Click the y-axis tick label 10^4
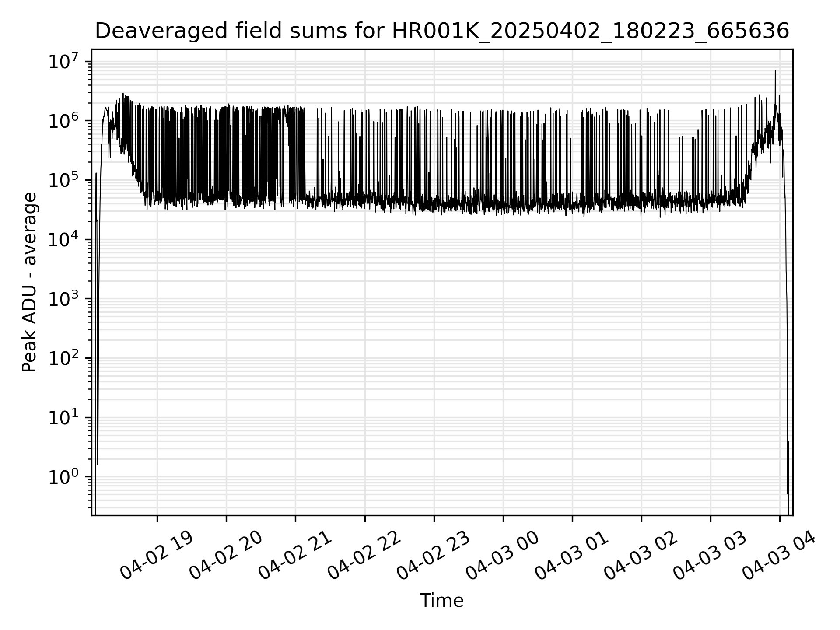Screen dimensions: 840x630 click(64, 239)
